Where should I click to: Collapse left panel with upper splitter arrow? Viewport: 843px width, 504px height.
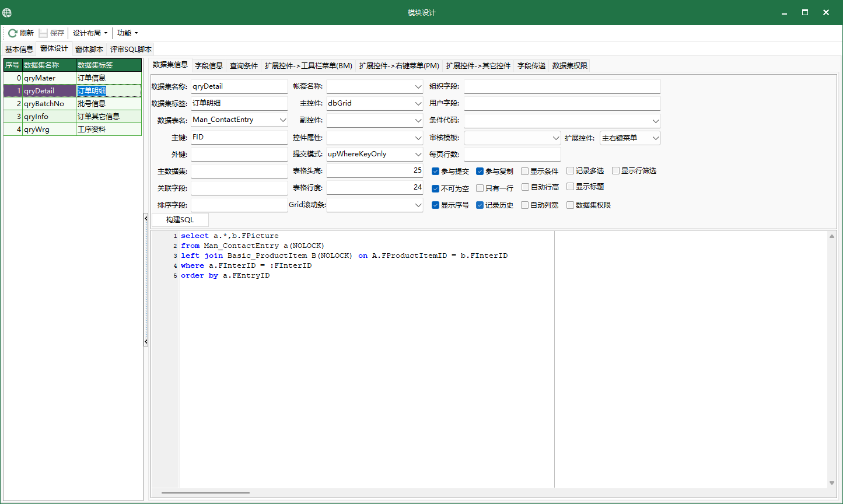coord(146,218)
